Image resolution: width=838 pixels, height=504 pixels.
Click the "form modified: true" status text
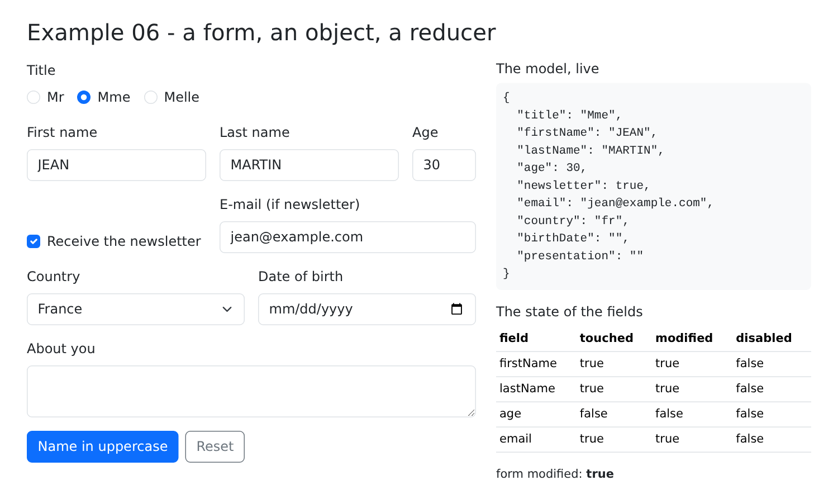(x=555, y=474)
